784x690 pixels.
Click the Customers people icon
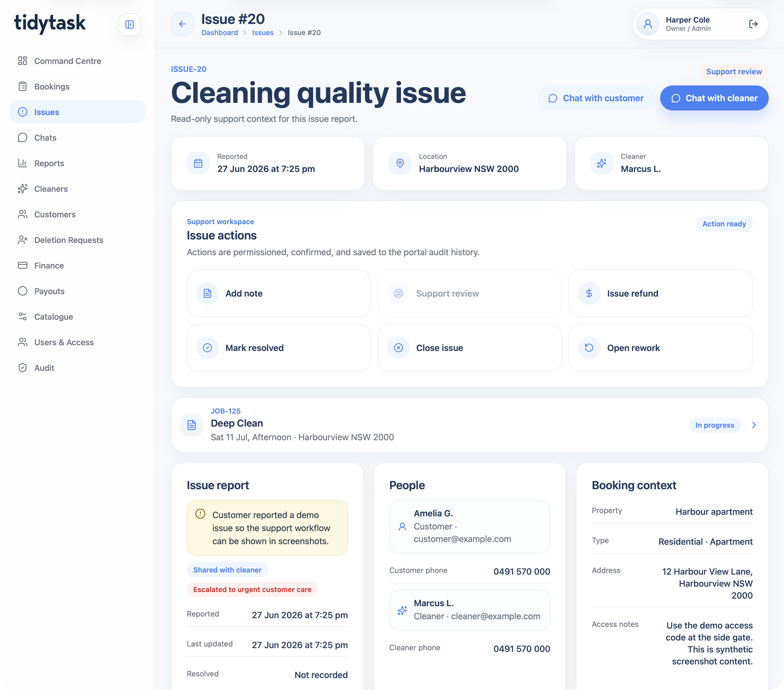coord(23,214)
